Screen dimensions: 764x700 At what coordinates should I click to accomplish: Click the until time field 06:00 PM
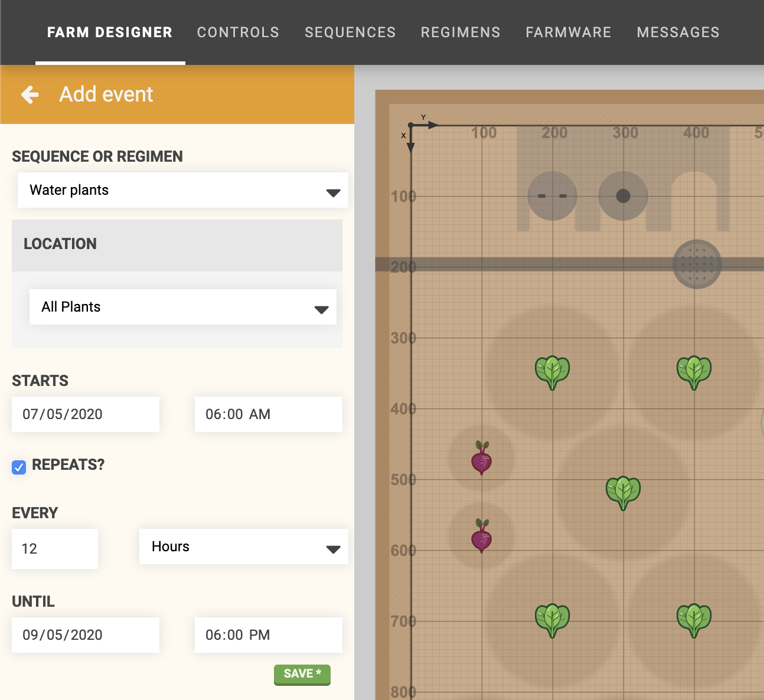268,635
